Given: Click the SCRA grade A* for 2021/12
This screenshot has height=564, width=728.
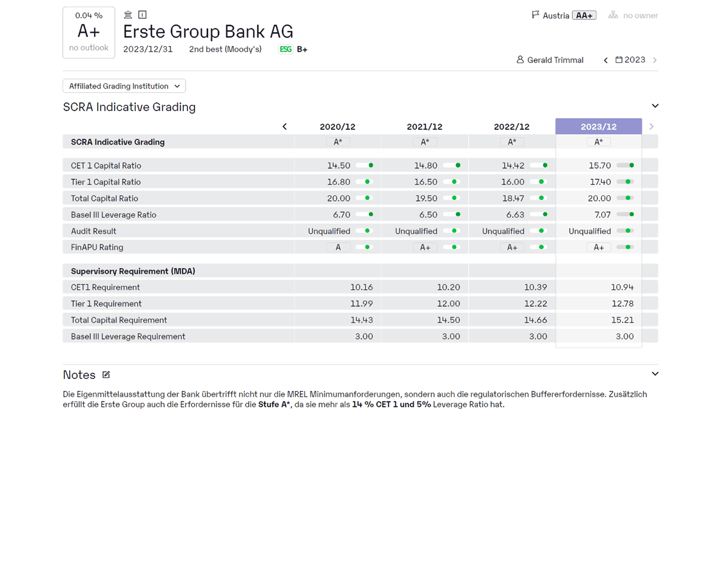Looking at the screenshot, I should click(425, 142).
